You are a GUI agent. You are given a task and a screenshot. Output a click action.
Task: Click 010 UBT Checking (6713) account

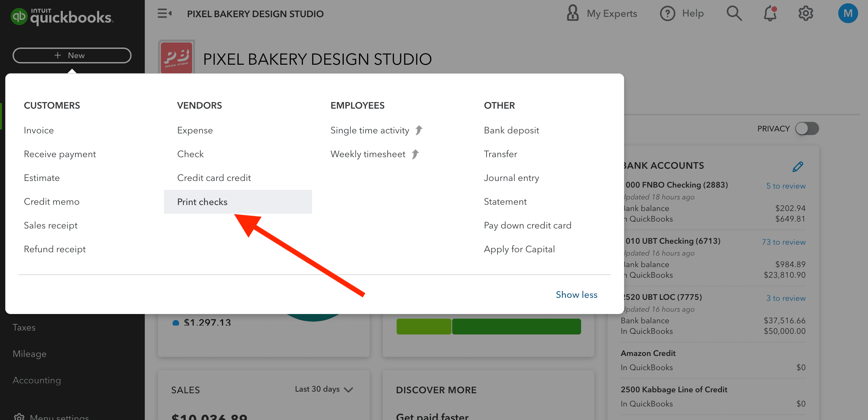click(673, 241)
